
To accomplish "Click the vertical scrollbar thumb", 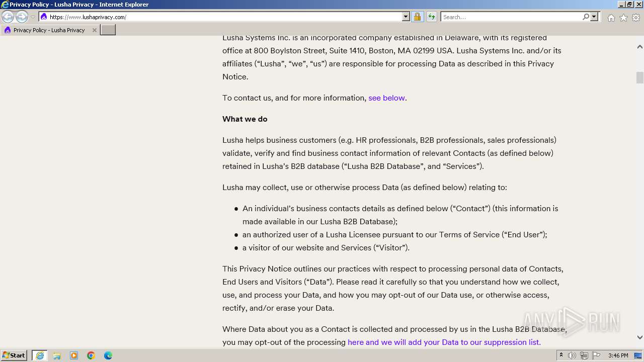I will tap(640, 78).
